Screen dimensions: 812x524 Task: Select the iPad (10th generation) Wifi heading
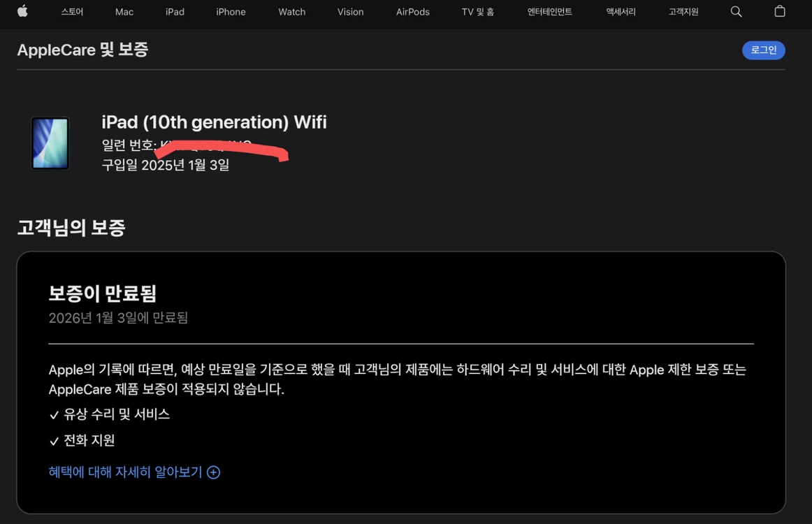coord(214,122)
